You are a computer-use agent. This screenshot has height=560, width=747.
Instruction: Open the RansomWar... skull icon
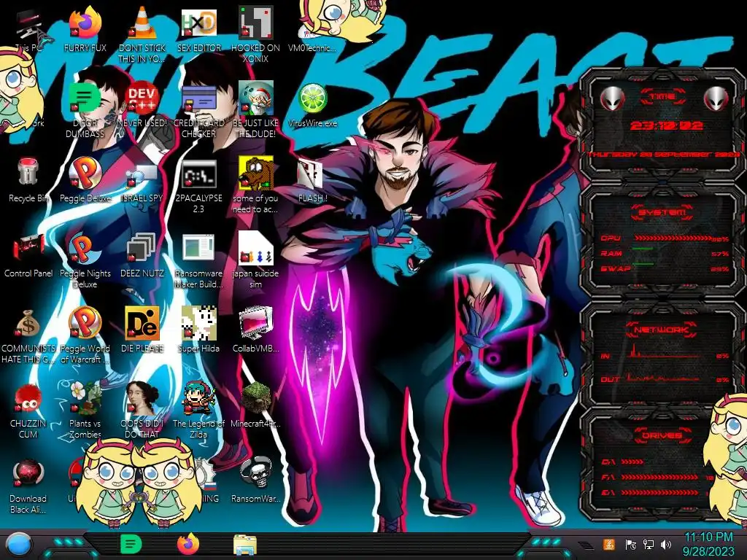point(255,472)
